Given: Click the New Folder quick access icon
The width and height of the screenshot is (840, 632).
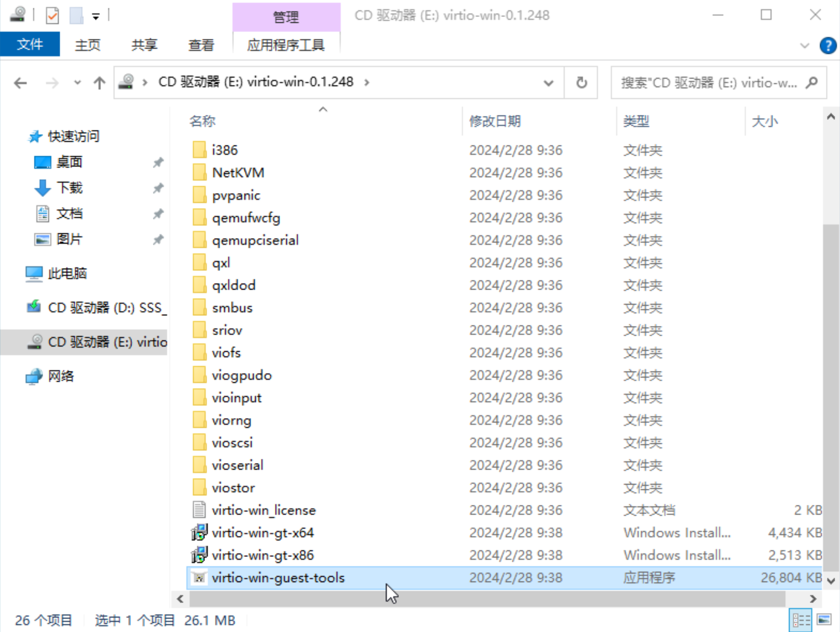Looking at the screenshot, I should pyautogui.click(x=76, y=16).
